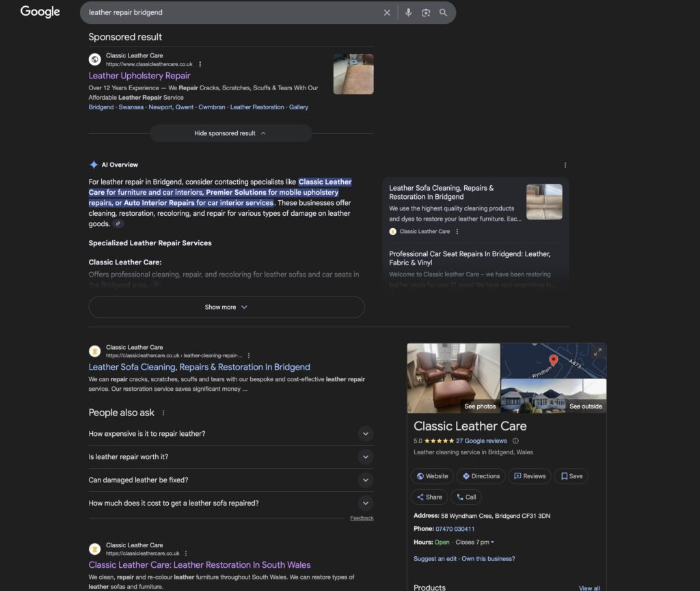Screen dimensions: 700x591
Task: Click inside the Google search input field
Action: tap(232, 12)
